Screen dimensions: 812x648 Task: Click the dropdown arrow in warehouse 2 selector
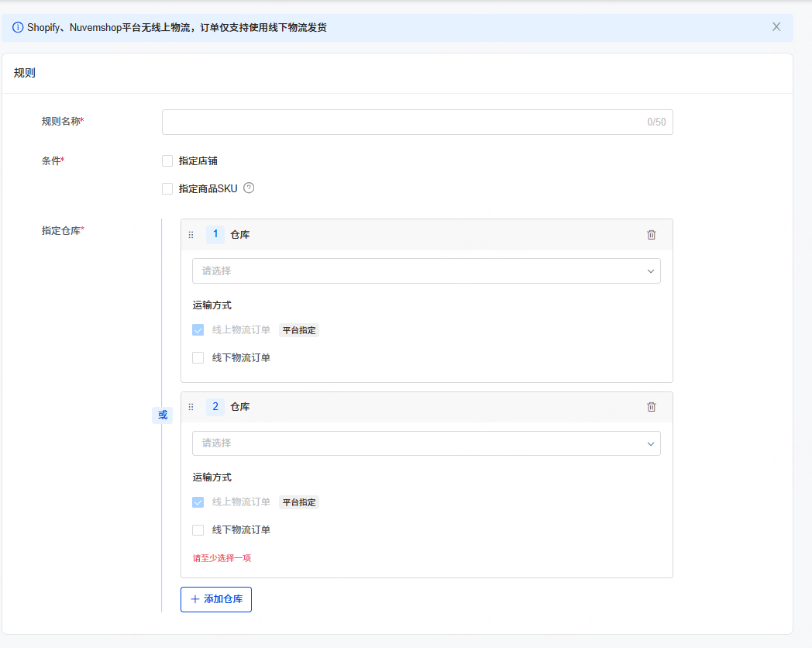(650, 444)
